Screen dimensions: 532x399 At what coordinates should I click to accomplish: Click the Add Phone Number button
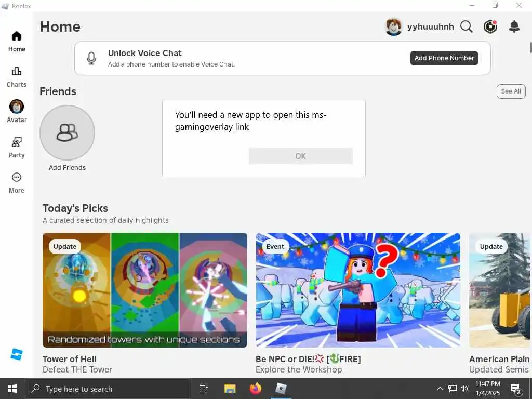coord(444,58)
